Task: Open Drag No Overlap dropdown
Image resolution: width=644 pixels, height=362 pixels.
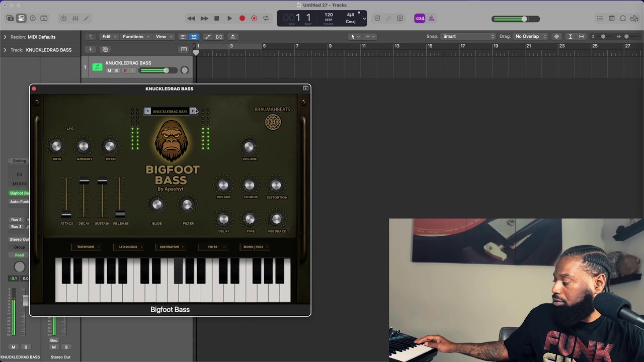Action: tap(531, 36)
